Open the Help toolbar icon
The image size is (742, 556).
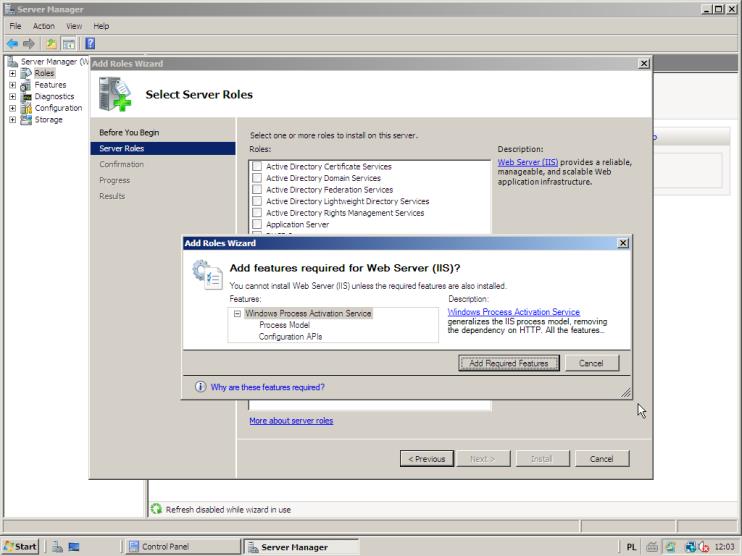point(90,44)
